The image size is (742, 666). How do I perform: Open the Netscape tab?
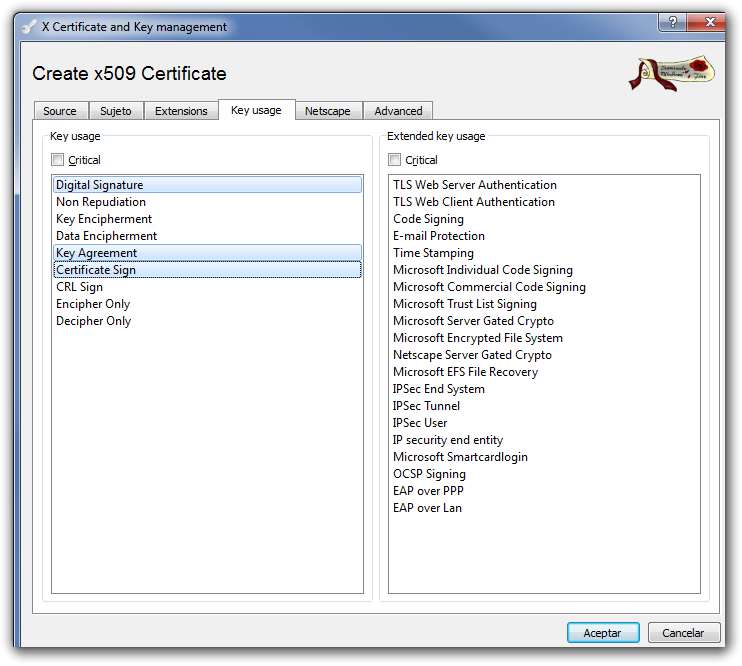[x=327, y=111]
